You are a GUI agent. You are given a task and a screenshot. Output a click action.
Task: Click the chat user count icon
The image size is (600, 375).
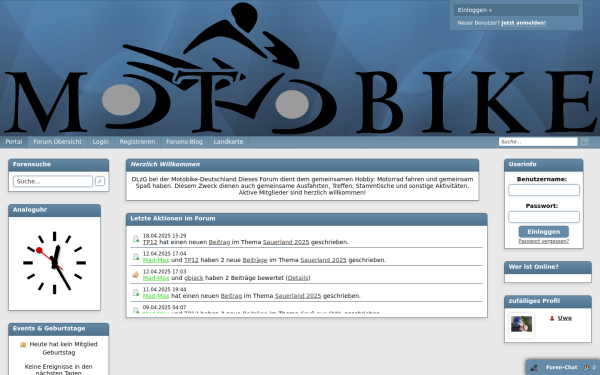pyautogui.click(x=586, y=367)
